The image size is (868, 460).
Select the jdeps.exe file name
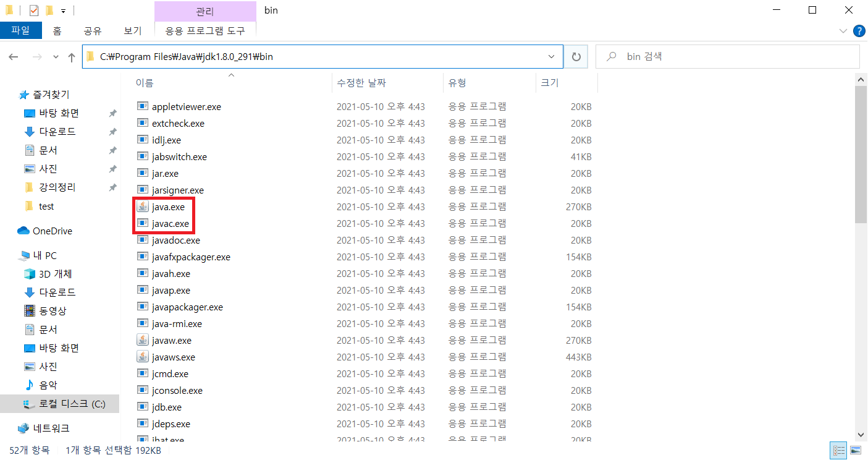(x=171, y=424)
